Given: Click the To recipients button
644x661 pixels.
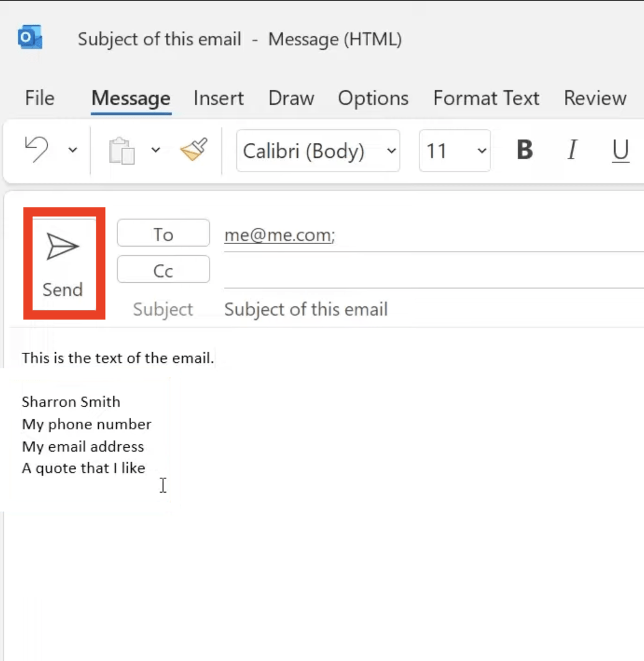Looking at the screenshot, I should (163, 233).
